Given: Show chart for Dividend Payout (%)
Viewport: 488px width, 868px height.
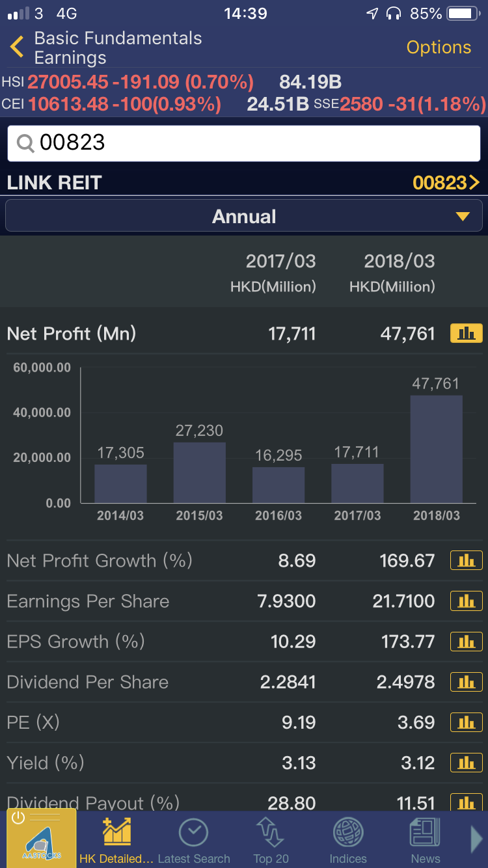Looking at the screenshot, I should click(x=467, y=802).
